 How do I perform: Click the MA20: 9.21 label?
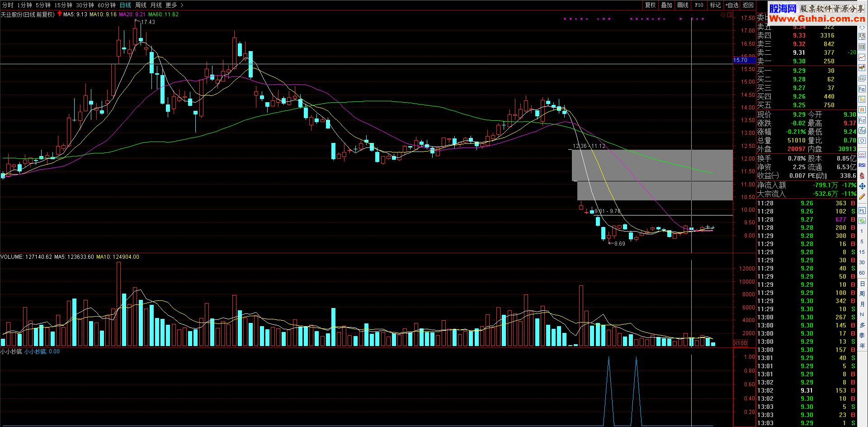point(132,14)
